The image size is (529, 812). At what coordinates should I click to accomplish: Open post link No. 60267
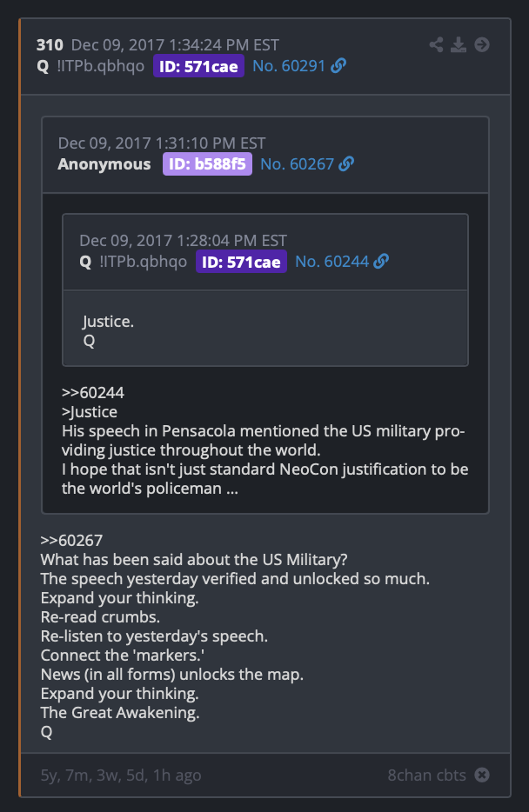pos(297,163)
